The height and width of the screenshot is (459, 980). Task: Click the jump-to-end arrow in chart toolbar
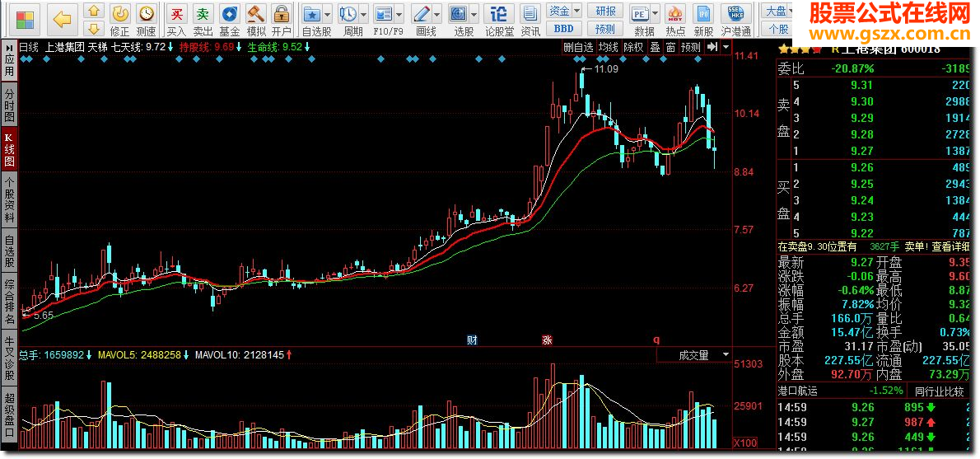(712, 47)
